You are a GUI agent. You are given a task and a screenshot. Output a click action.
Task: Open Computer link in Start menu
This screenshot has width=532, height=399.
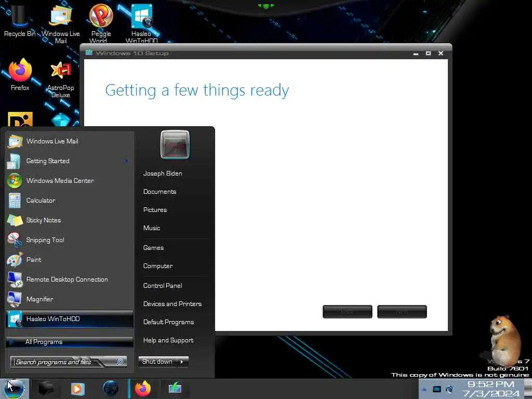click(158, 267)
